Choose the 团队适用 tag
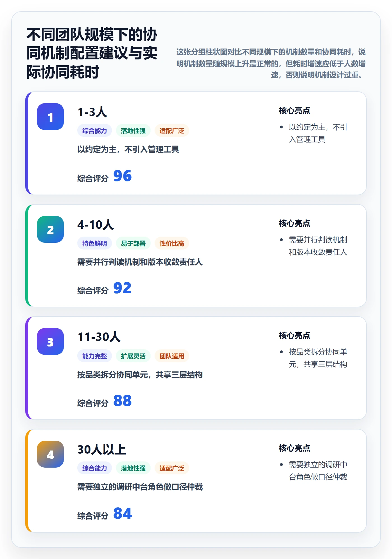 tap(172, 356)
